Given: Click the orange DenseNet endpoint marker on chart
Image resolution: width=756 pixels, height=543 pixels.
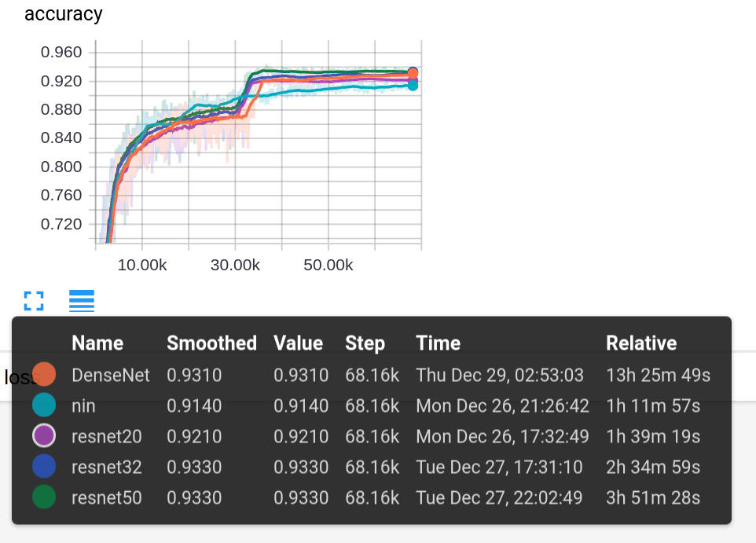Looking at the screenshot, I should (x=413, y=73).
